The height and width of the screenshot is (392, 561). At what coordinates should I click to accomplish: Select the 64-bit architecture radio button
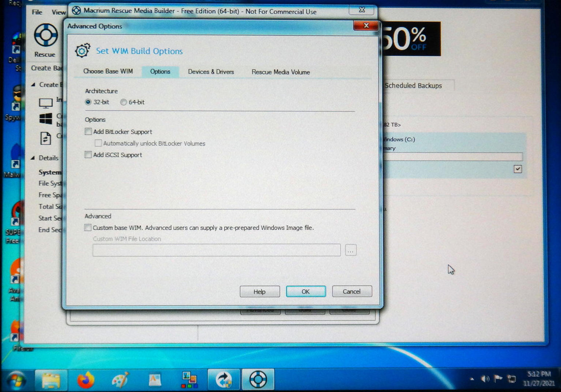124,102
